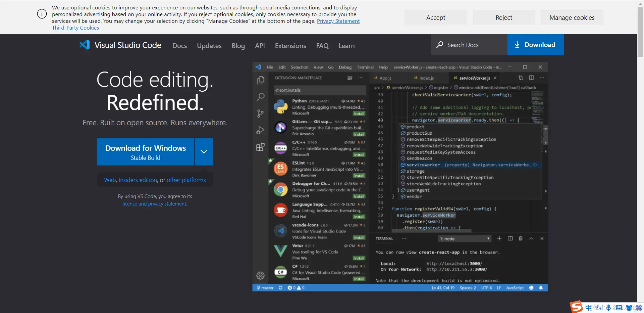This screenshot has height=313, width=644.
Task: Click the Search Docs magnifier icon
Action: 440,45
